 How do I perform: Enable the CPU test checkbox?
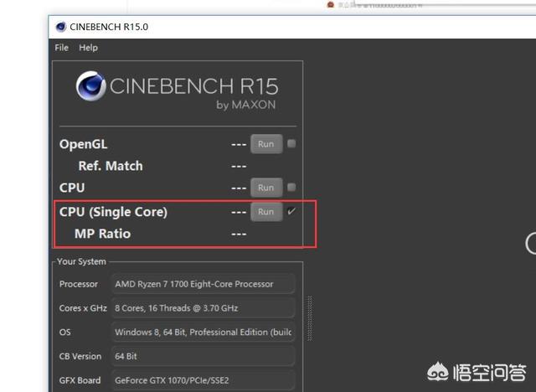[x=291, y=188]
